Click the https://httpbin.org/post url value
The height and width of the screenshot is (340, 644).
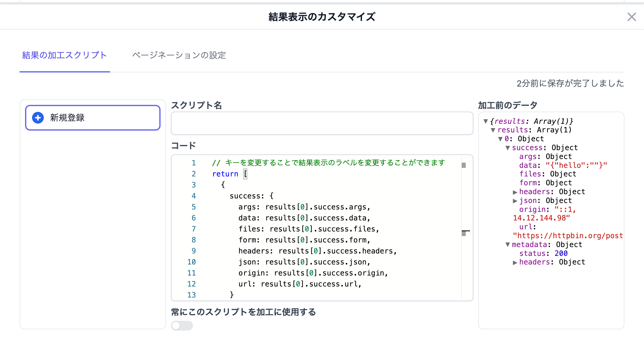[568, 236]
